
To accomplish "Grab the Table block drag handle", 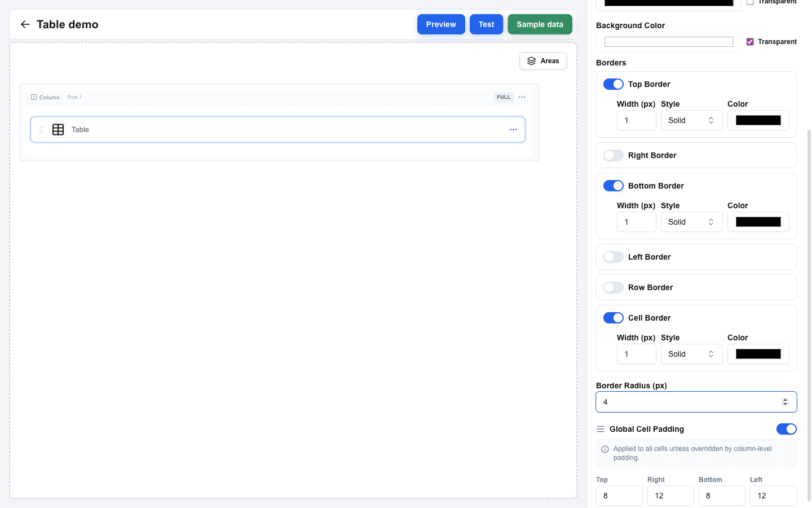I will [41, 129].
